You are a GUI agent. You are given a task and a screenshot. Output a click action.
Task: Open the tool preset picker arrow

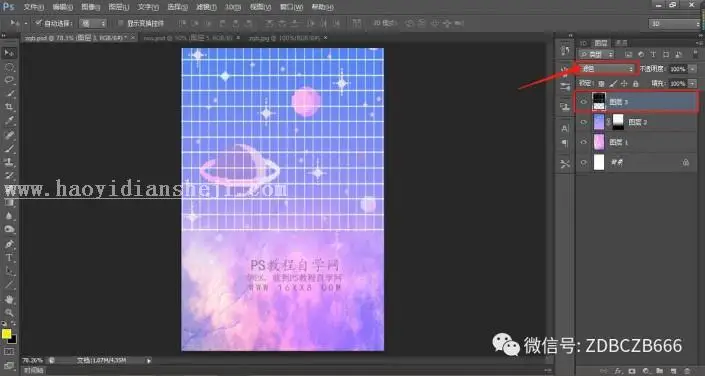[x=25, y=23]
